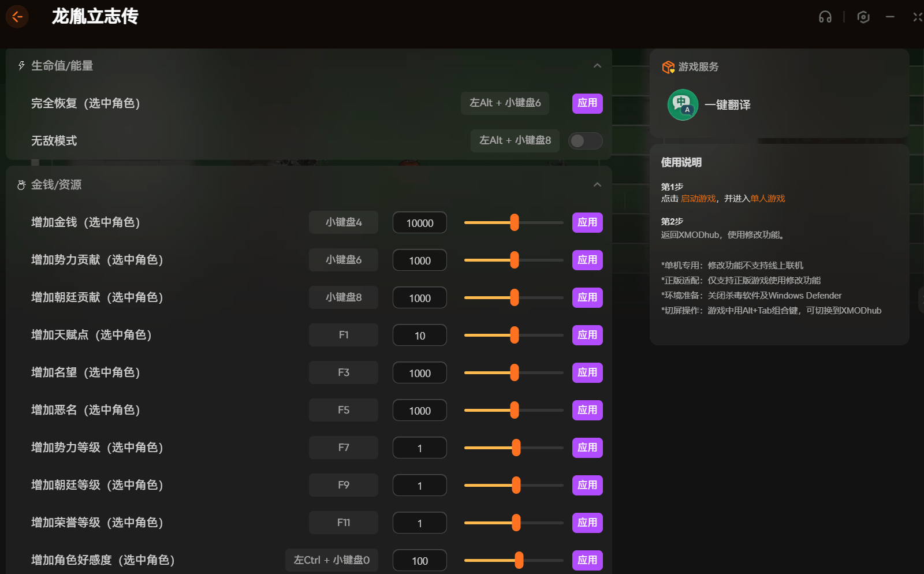The image size is (924, 574).
Task: Apply 完全恢复 for the selected character
Action: pos(587,103)
